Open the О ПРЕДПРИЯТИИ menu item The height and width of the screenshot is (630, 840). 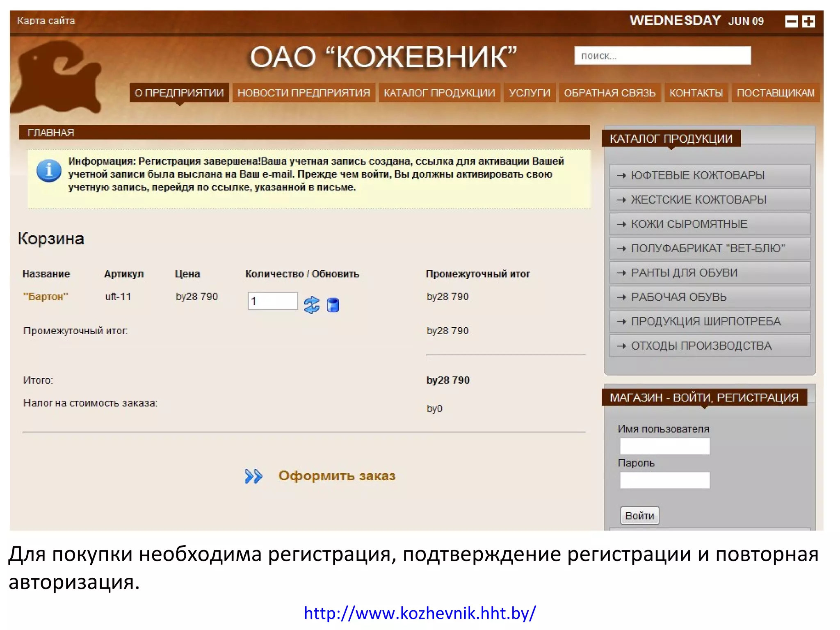(179, 93)
